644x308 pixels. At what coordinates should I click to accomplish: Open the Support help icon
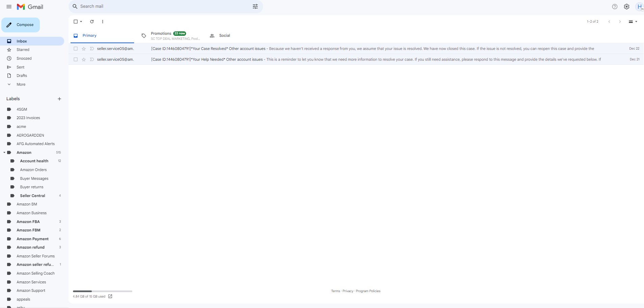(x=615, y=7)
